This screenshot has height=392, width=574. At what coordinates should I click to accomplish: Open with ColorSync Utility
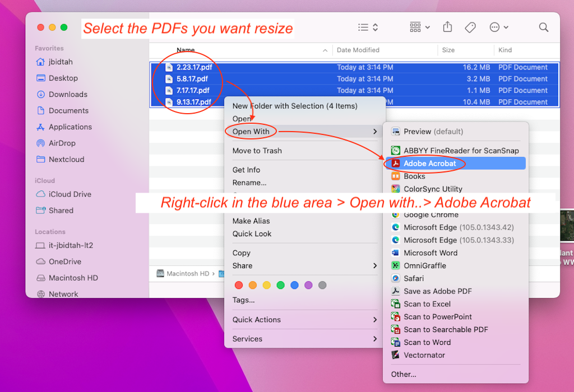pos(455,189)
